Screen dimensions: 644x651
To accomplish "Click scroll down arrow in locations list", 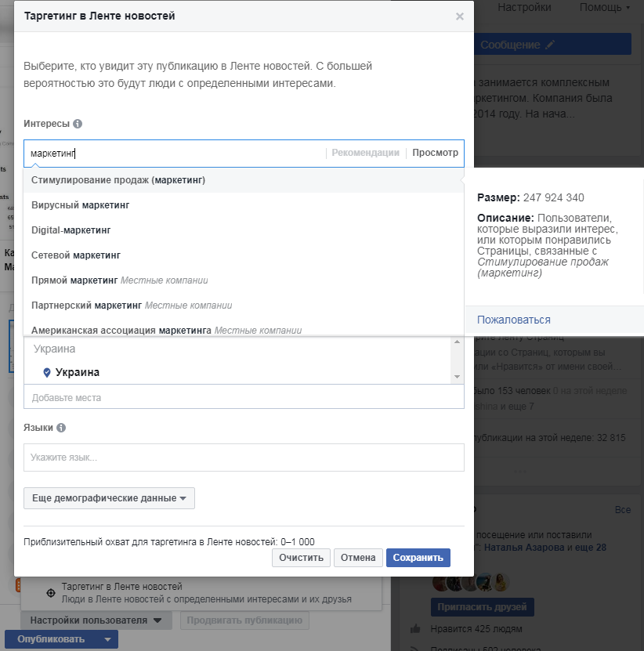I will [458, 377].
